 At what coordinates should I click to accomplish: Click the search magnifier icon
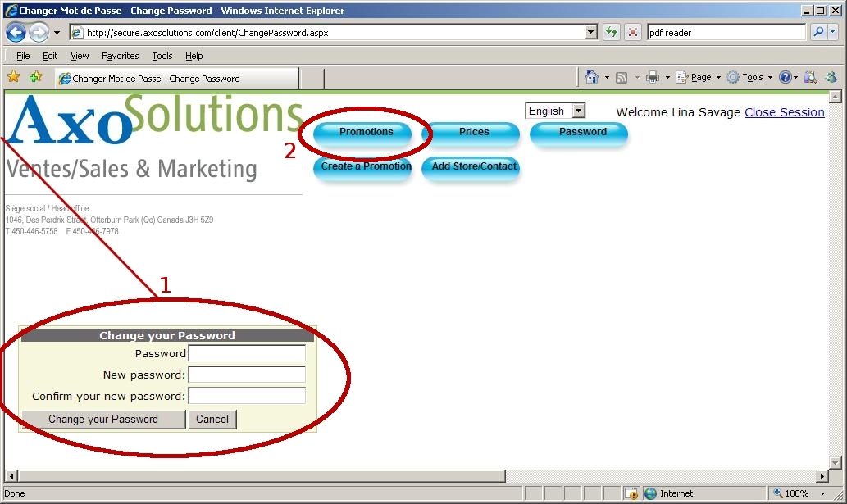818,33
